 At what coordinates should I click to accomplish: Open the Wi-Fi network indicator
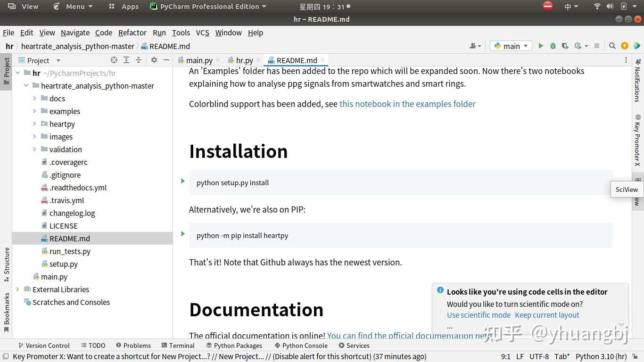tap(597, 6)
